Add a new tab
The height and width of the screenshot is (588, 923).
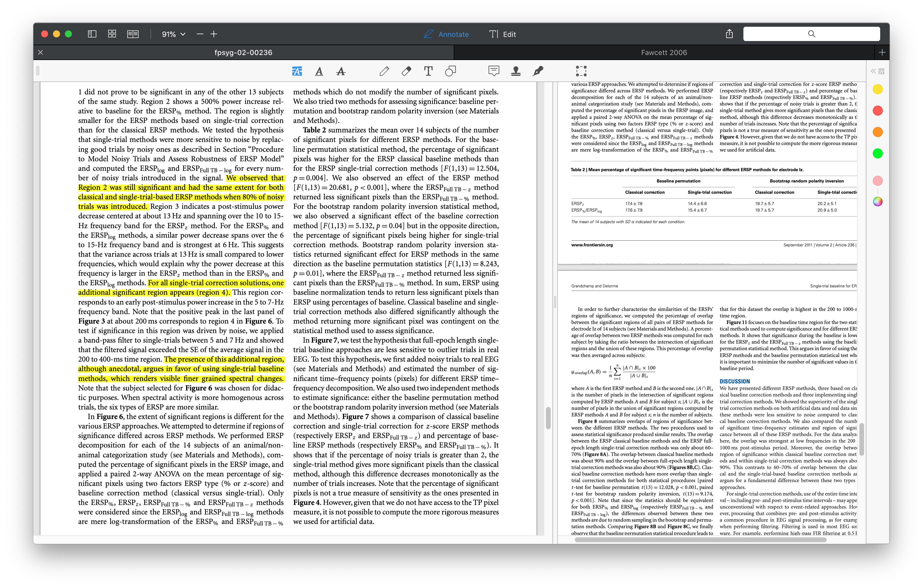[x=882, y=53]
